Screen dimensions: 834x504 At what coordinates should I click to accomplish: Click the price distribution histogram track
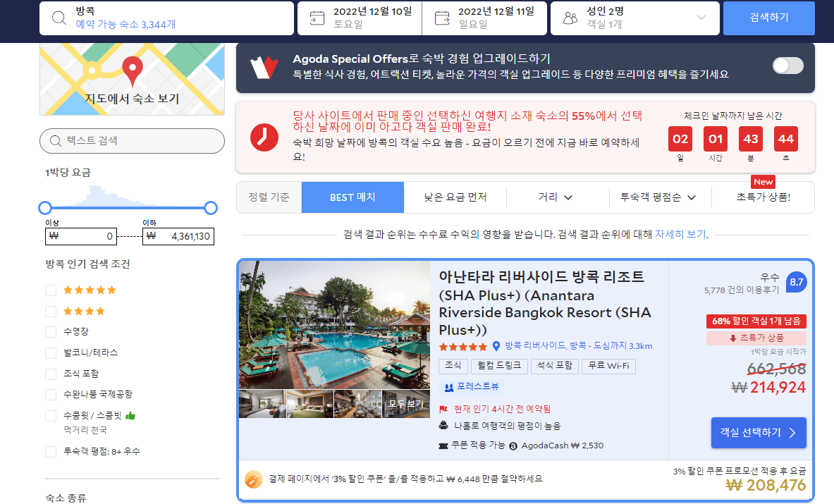tap(128, 196)
